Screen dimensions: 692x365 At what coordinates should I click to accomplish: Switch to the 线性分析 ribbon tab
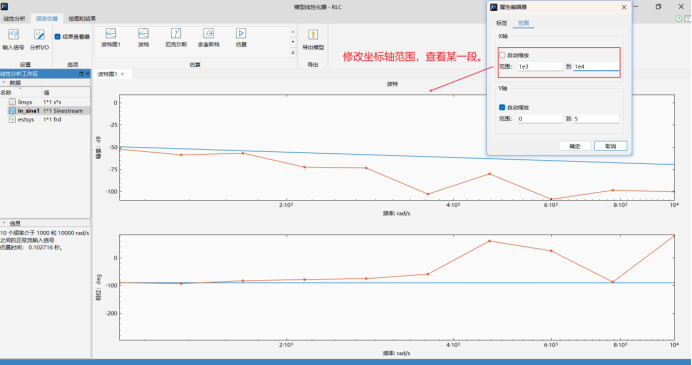[14, 19]
